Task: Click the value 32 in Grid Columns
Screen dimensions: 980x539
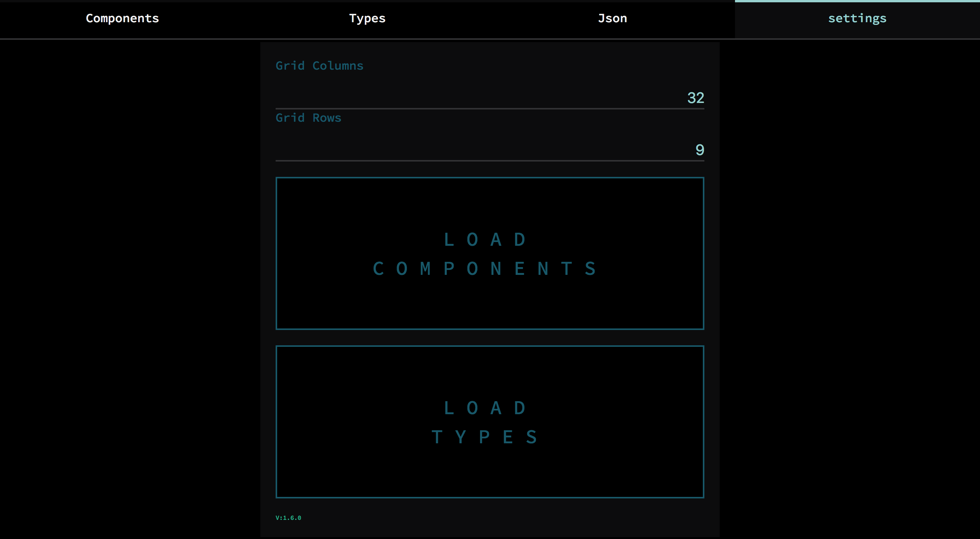Action: click(x=696, y=98)
